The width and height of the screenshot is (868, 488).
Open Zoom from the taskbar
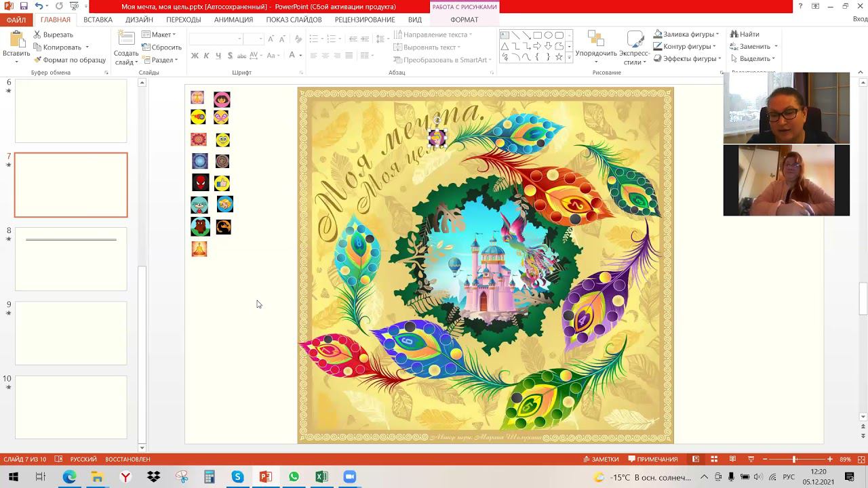(350, 477)
